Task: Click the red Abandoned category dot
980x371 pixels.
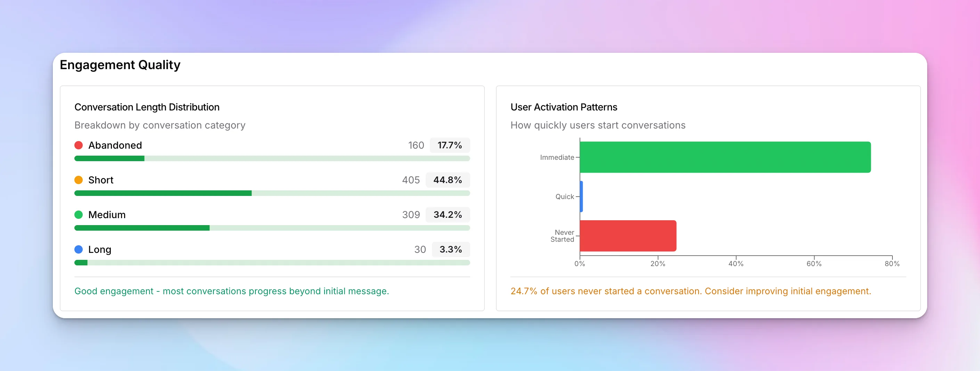Action: pos(79,145)
